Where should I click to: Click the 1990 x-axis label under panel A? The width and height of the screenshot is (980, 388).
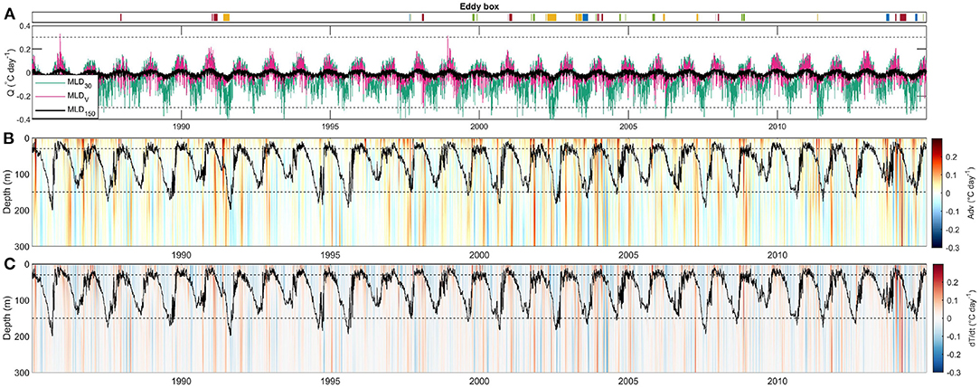pos(181,125)
